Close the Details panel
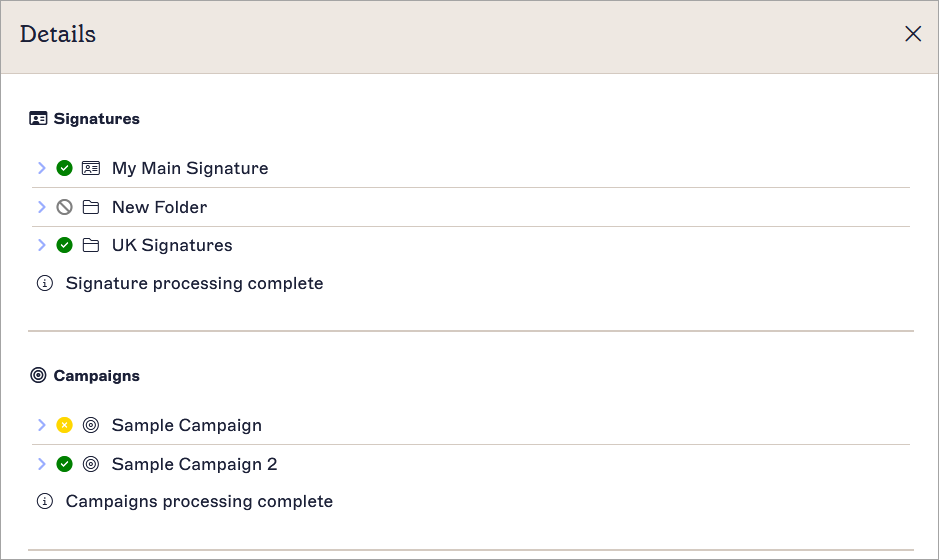This screenshot has height=560, width=939. 913,34
